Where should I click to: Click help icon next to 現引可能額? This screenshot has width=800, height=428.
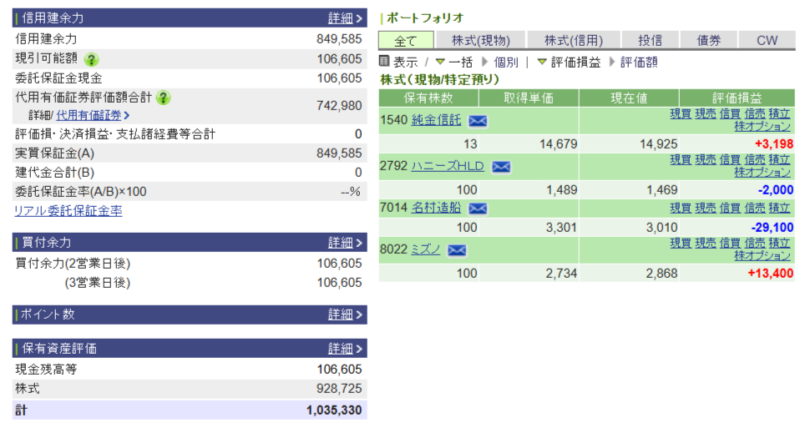91,60
